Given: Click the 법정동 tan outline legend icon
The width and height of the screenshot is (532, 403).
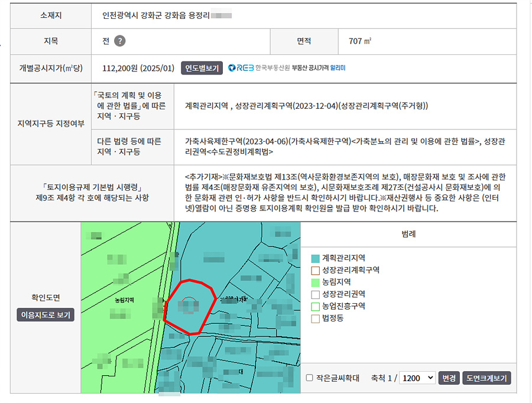Looking at the screenshot, I should click(315, 318).
